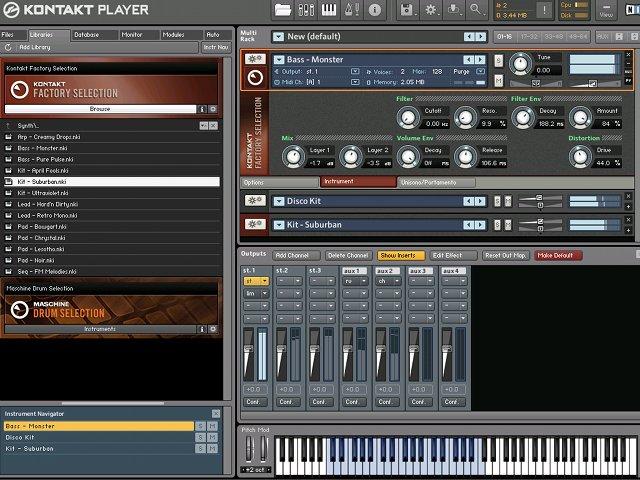
Task: Click next instrument arrow on Disco Kit
Action: click(x=480, y=201)
